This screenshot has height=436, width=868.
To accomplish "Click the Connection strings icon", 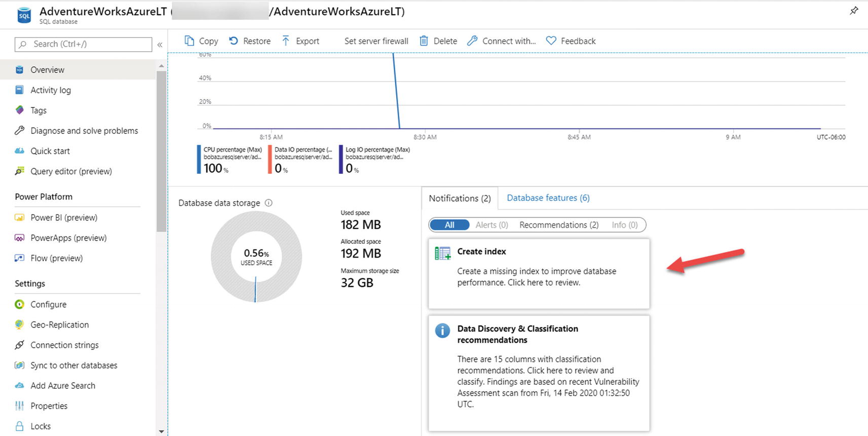I will coord(19,345).
